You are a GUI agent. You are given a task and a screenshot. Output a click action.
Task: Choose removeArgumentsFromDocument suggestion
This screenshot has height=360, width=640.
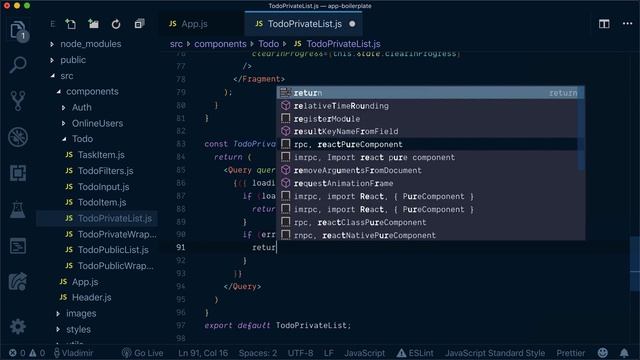[x=427, y=171]
